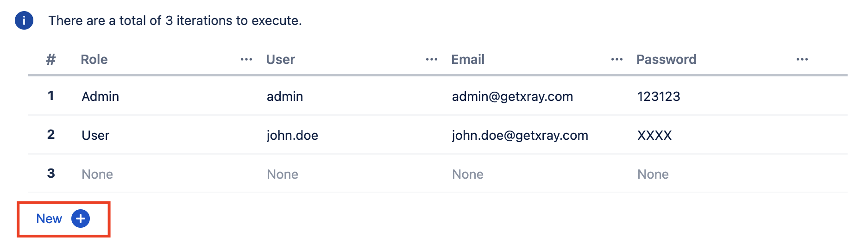The width and height of the screenshot is (868, 250).
Task: Select the User column header
Action: (280, 59)
